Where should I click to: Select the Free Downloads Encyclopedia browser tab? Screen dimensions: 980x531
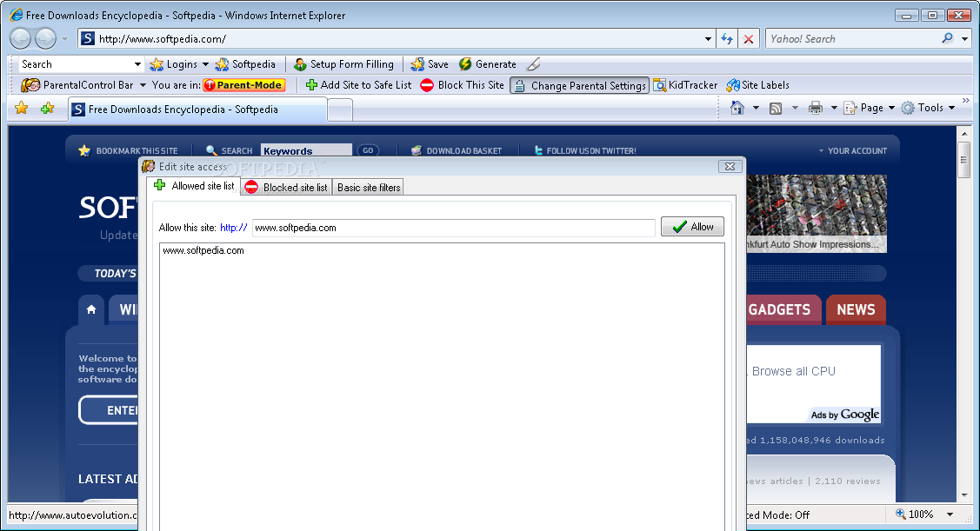coord(197,110)
